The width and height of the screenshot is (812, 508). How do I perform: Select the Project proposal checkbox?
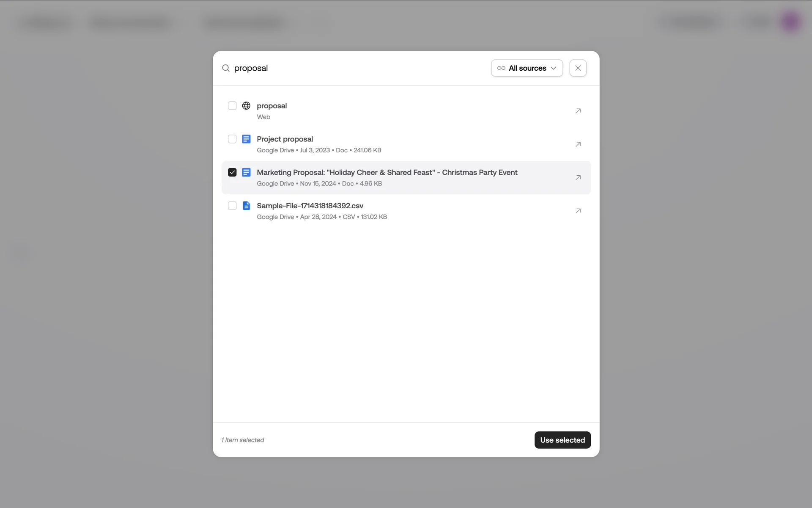232,139
